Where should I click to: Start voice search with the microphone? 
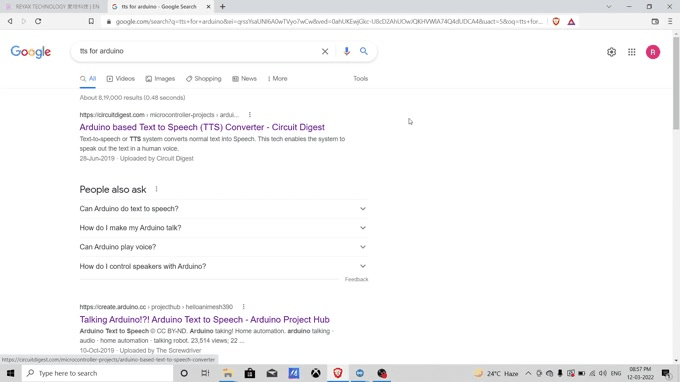click(x=346, y=51)
